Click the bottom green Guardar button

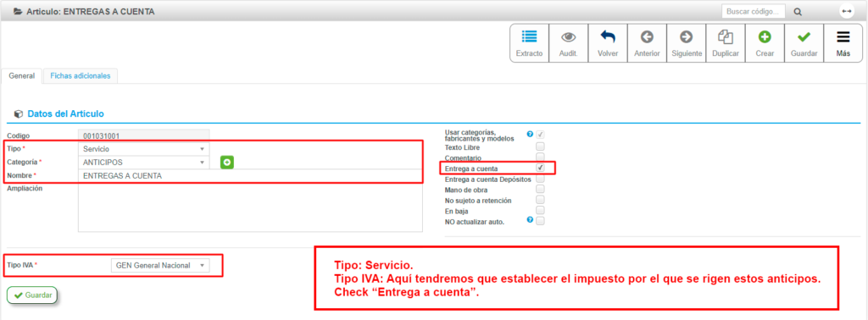32,295
